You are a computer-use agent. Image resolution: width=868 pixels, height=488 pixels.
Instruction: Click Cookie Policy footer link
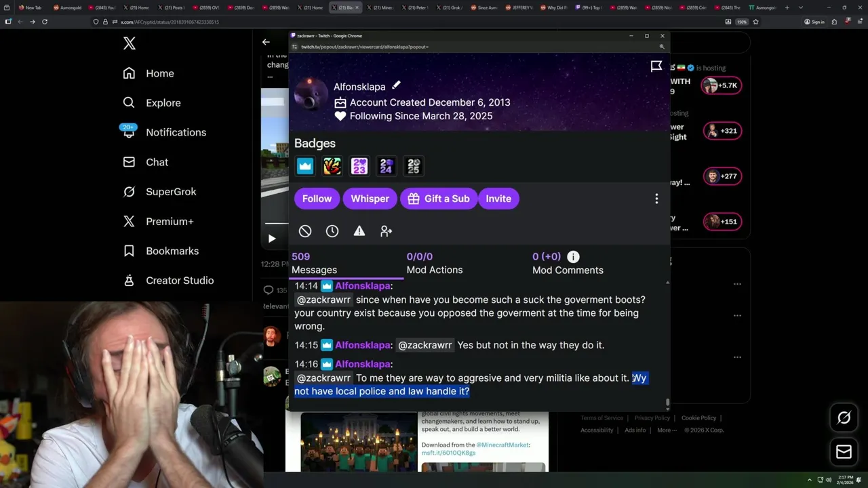698,418
